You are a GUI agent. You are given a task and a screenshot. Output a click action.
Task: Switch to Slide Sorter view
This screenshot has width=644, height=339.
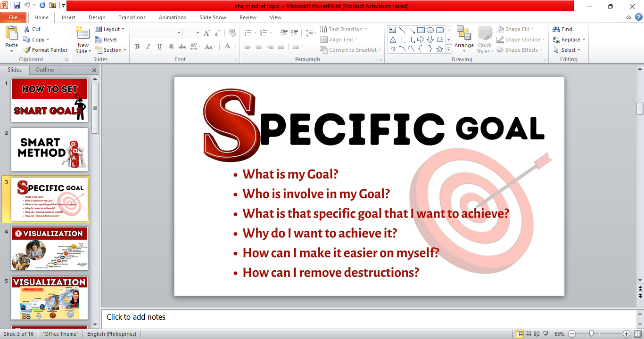coord(528,334)
